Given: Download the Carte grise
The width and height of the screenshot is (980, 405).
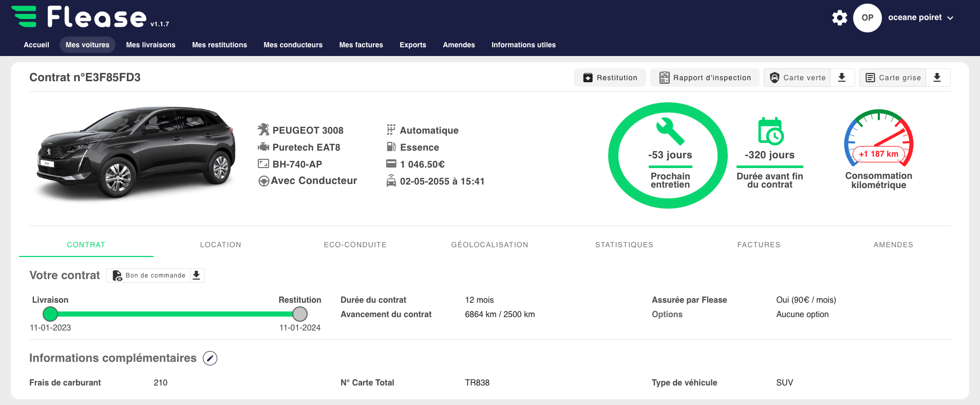Looking at the screenshot, I should pos(937,78).
